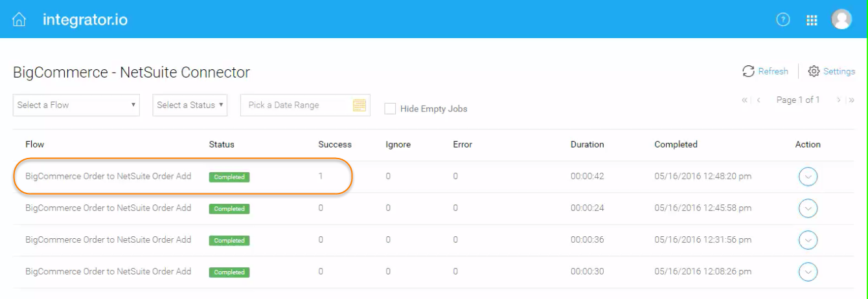Click Completed badge in the 12:08:26 row
868x299 pixels.
(x=229, y=272)
